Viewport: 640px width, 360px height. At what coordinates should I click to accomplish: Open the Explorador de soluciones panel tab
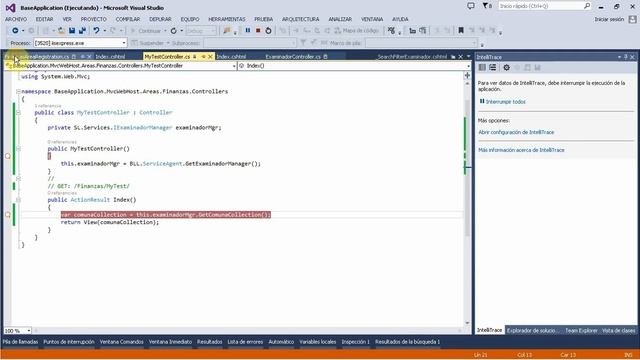pos(531,331)
